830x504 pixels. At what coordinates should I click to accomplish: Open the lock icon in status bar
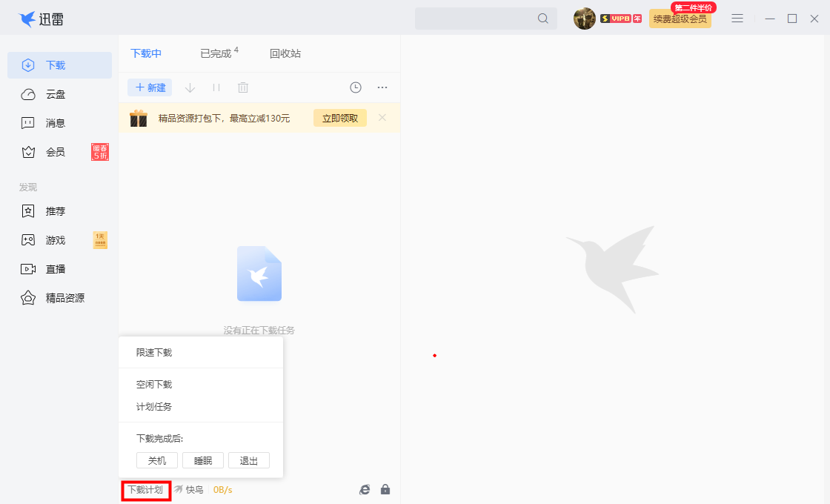pos(385,489)
